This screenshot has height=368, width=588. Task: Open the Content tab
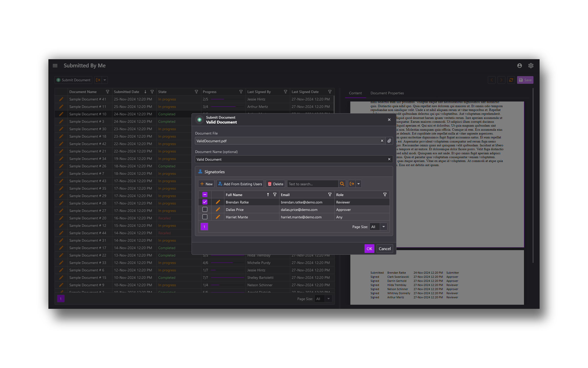pos(355,93)
